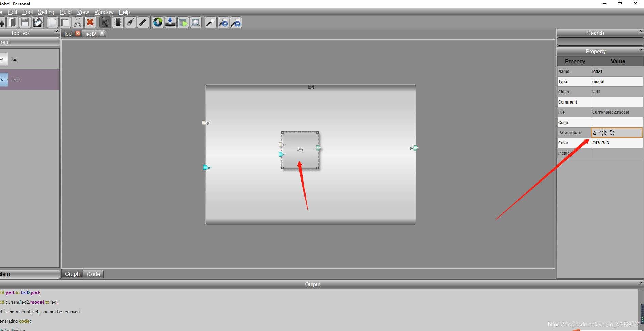The image size is (644, 331).
Task: Click the Value column header
Action: point(618,61)
